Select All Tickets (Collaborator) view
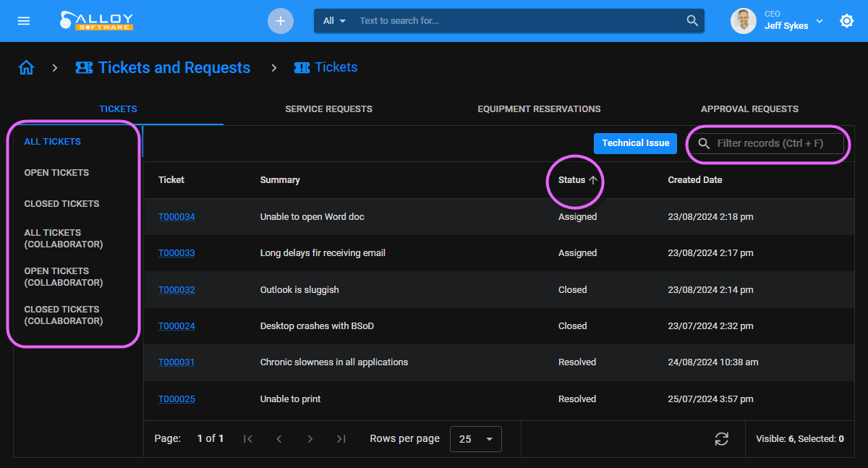Screen dimensions: 868x468 (64, 239)
